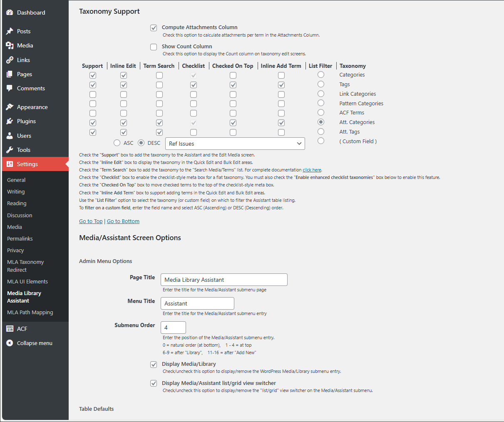504x422 pixels.
Task: Click the Posts pushpin icon
Action: pos(10,31)
